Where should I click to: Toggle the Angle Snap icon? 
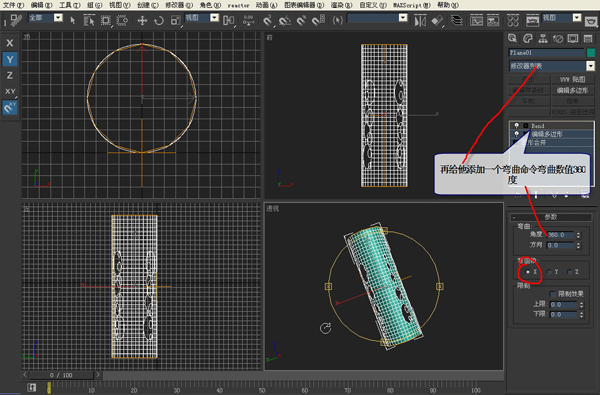click(285, 20)
